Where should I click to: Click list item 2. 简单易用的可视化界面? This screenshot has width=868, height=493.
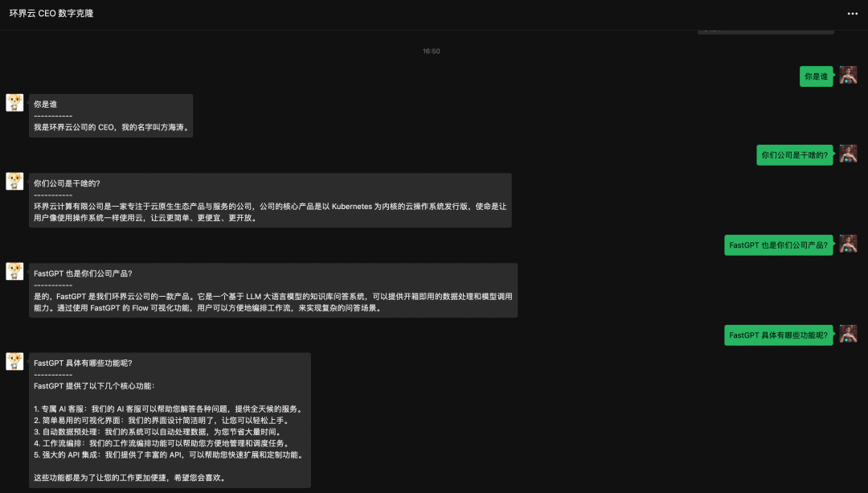coord(162,421)
